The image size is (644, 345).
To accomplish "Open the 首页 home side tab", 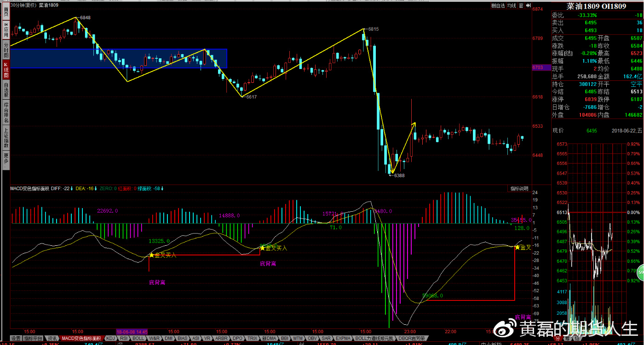I will tap(6, 11).
